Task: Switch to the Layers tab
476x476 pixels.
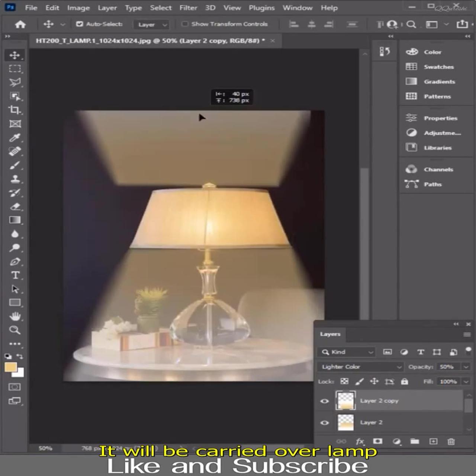Action: [330, 334]
